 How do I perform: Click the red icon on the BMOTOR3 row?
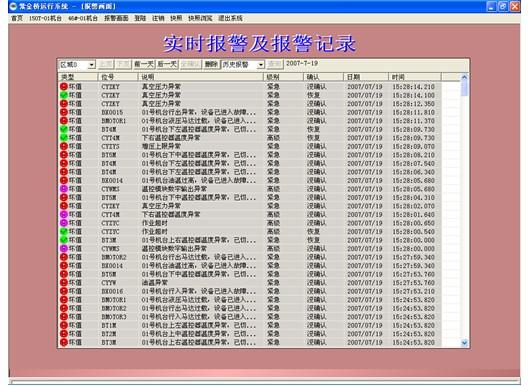coord(64,317)
